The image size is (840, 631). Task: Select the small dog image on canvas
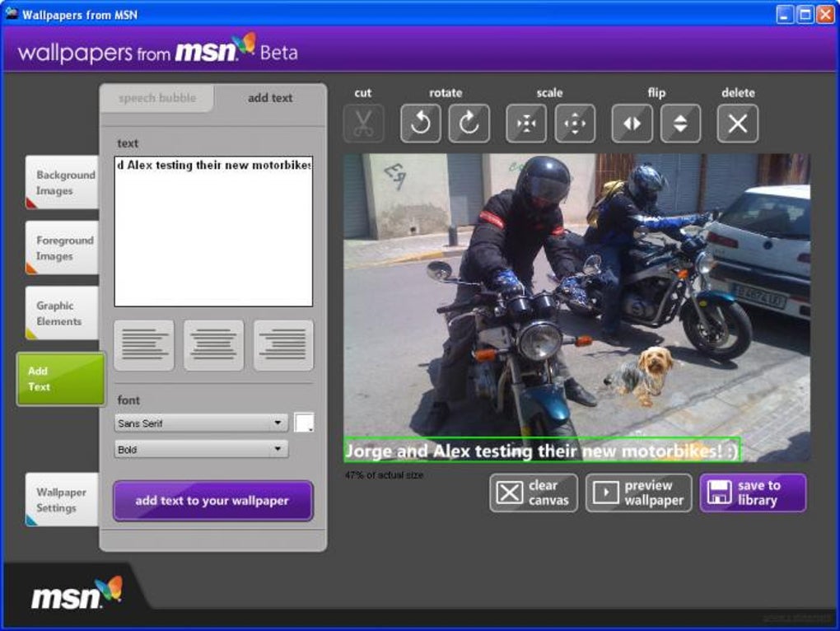[640, 376]
